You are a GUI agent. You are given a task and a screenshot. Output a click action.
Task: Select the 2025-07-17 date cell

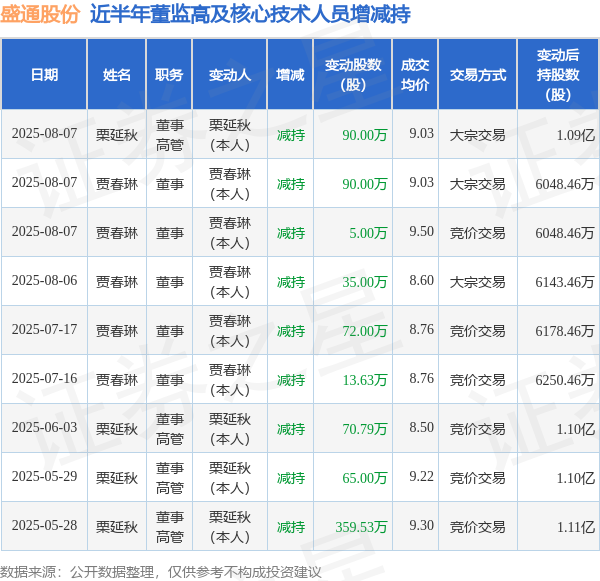pos(44,331)
